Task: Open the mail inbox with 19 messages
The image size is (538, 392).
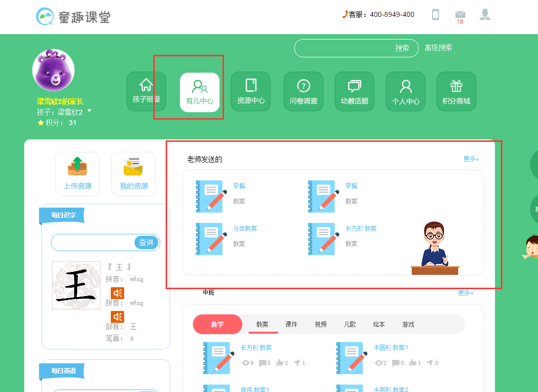Action: [460, 15]
